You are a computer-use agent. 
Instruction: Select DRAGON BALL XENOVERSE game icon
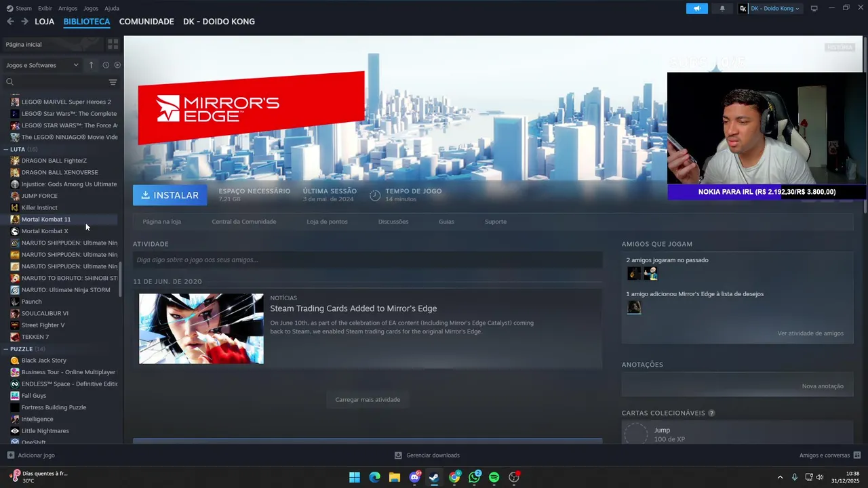click(x=15, y=172)
